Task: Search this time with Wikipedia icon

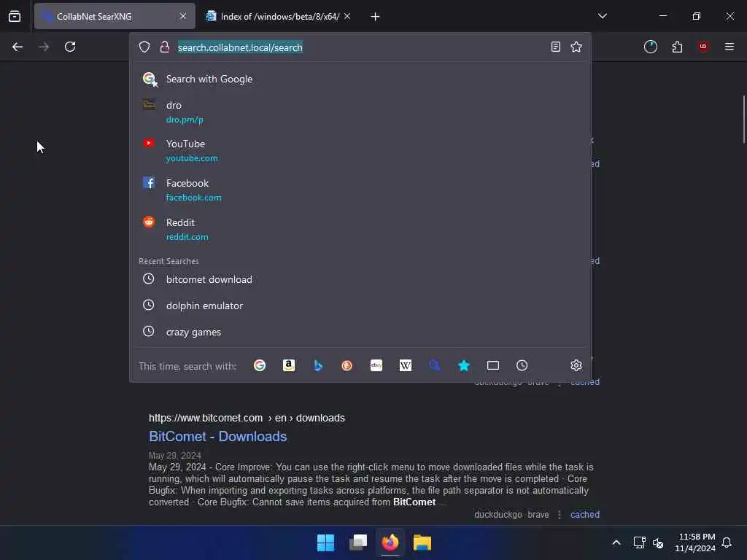Action: 406,366
